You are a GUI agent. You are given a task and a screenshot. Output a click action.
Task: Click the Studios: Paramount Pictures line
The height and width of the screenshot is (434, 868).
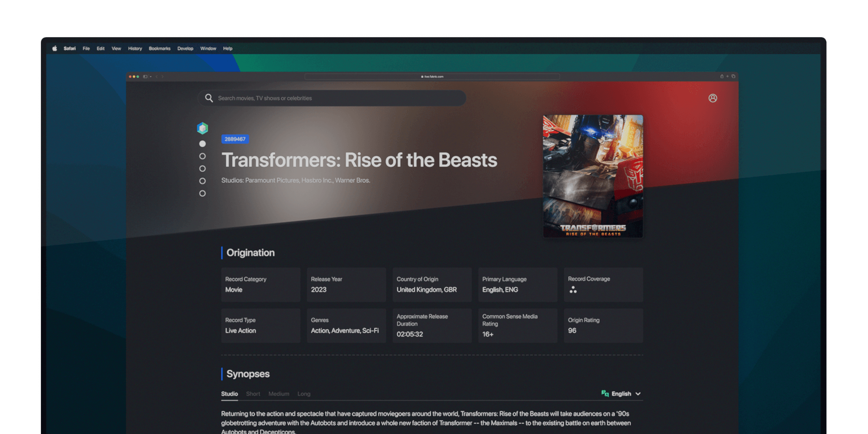tap(296, 180)
